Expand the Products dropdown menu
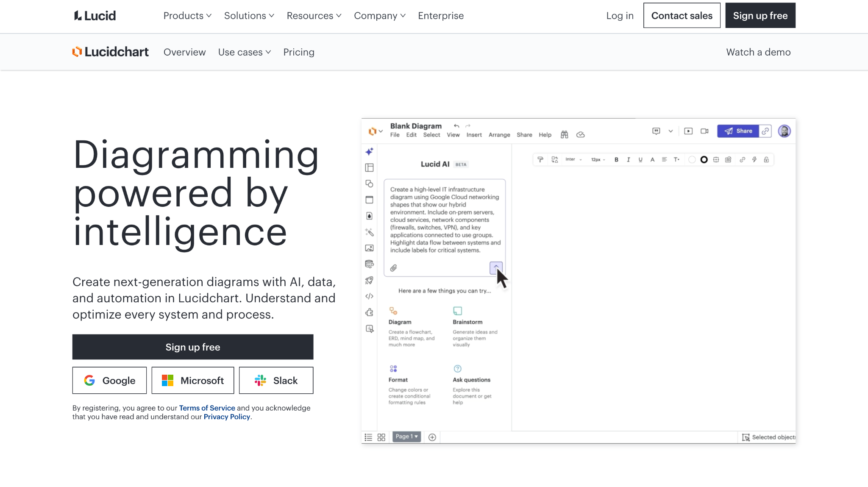The image size is (868, 487). click(x=187, y=16)
